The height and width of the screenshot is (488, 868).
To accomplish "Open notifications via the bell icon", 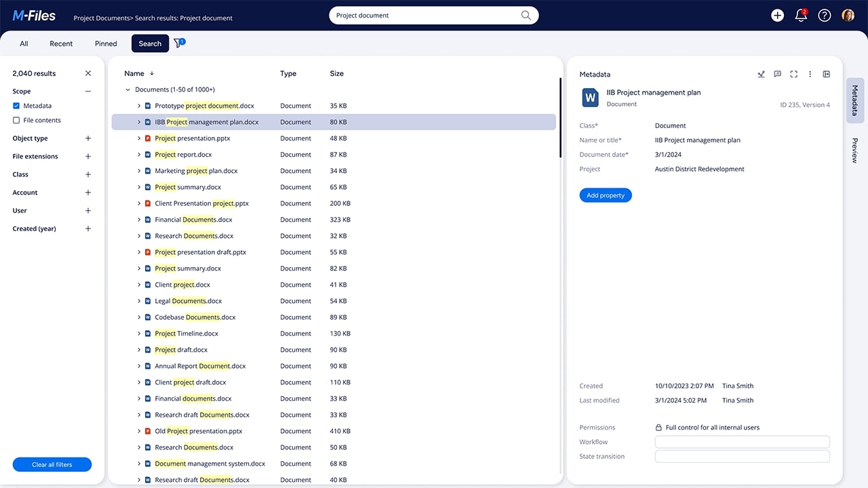I will 801,15.
